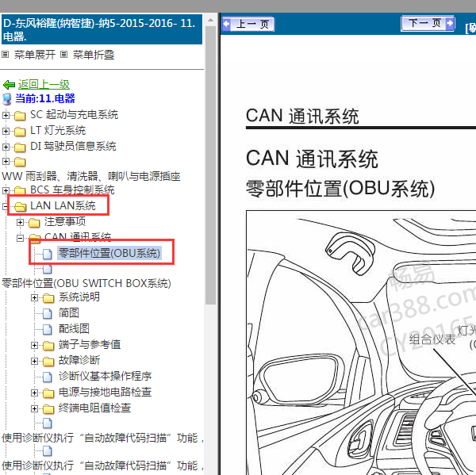The width and height of the screenshot is (476, 475).
Task: Expand the 电源与接地电路检查 folder
Action: point(34,393)
